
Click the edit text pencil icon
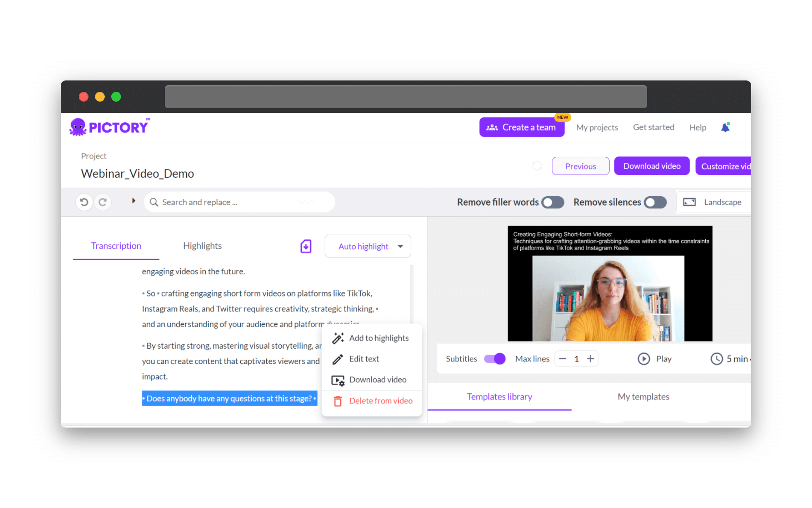click(x=338, y=359)
